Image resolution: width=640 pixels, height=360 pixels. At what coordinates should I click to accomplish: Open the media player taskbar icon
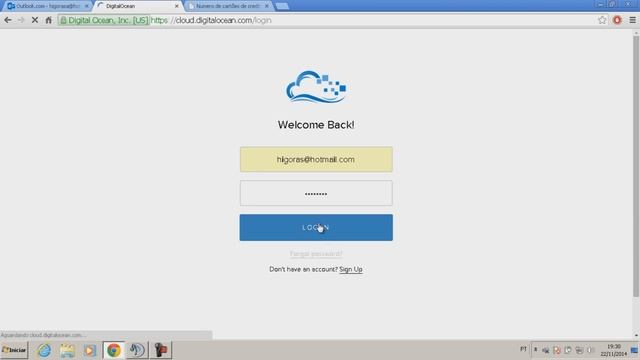tap(90, 350)
